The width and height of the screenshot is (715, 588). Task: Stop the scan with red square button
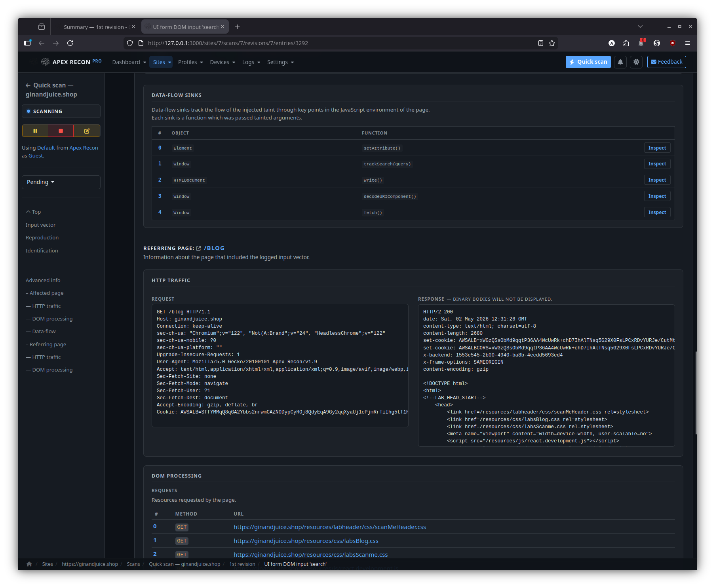point(61,131)
